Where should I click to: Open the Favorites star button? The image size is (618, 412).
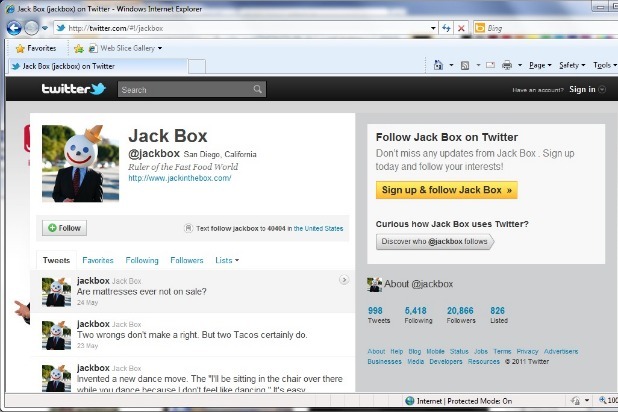[35, 48]
